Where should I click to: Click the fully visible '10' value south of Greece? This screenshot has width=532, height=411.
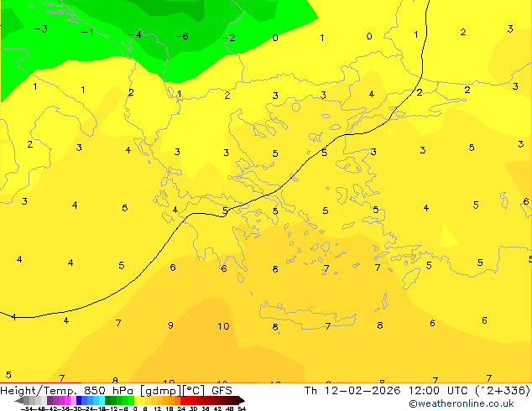(223, 326)
